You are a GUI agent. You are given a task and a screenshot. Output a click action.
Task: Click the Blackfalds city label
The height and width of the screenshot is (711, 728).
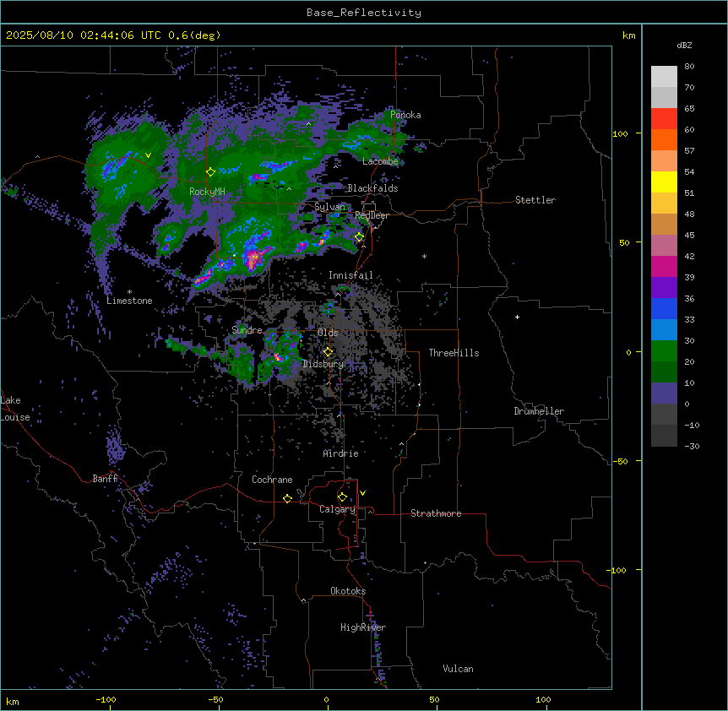pyautogui.click(x=372, y=188)
